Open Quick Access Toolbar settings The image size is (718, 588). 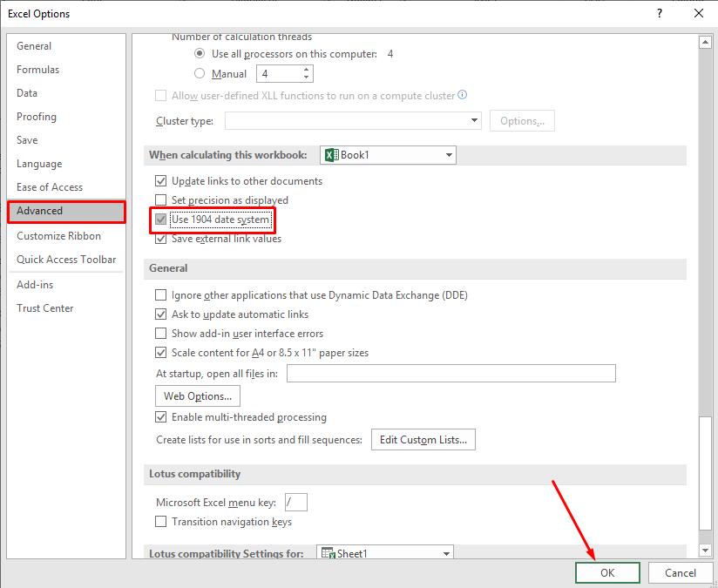coord(66,260)
